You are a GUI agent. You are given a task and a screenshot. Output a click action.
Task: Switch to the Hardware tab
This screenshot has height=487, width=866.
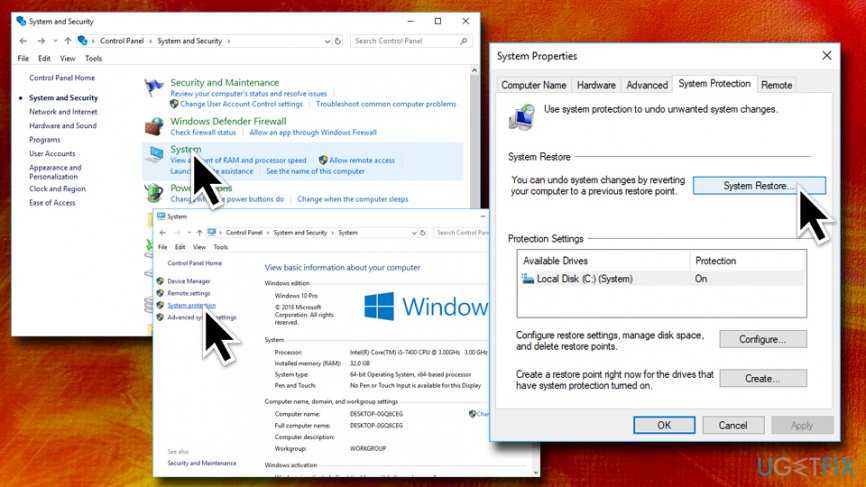click(596, 85)
